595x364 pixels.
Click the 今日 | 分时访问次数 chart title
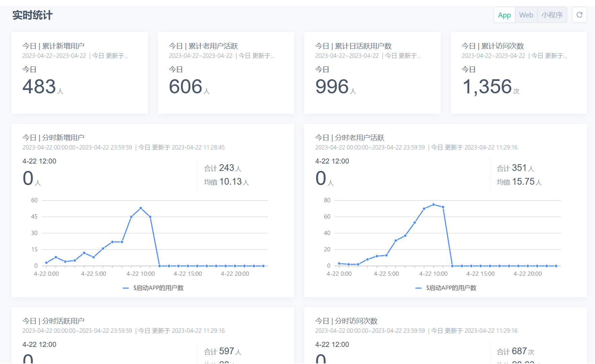coord(346,321)
